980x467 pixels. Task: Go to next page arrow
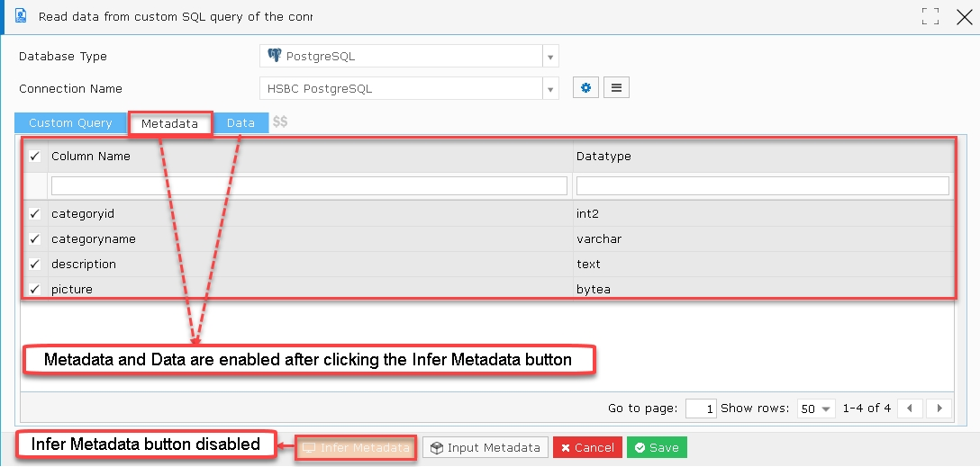[x=939, y=409]
